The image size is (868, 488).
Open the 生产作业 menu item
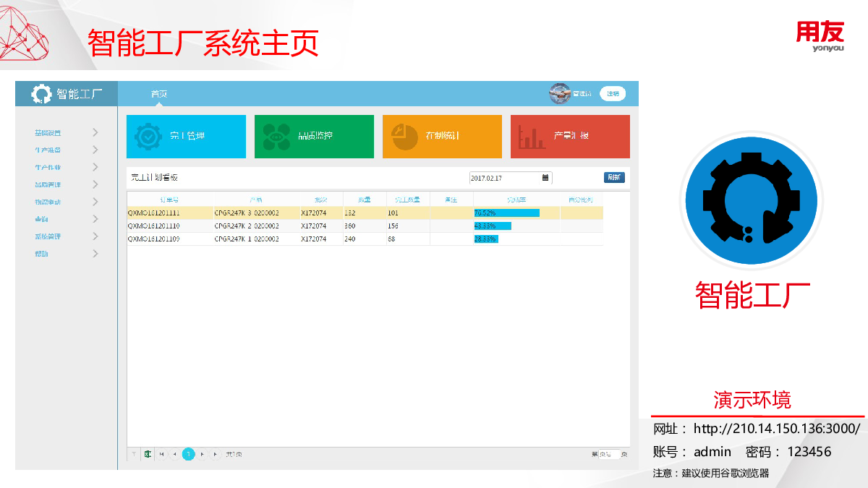(48, 168)
